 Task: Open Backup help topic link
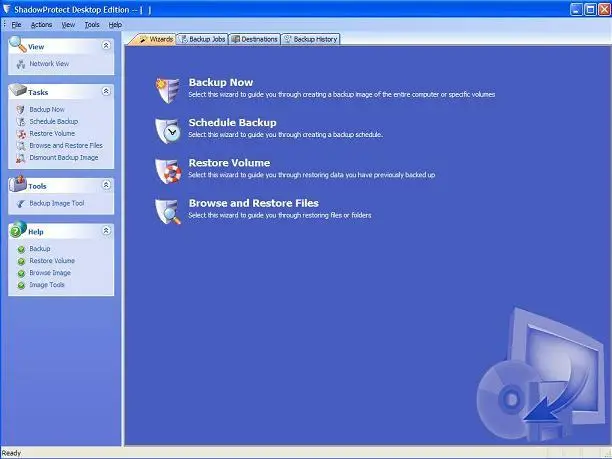click(40, 249)
